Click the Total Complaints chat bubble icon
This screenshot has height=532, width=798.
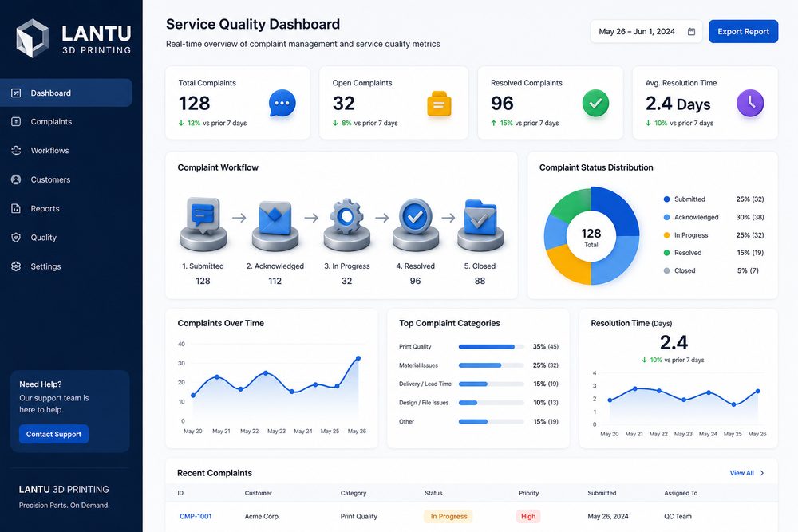coord(282,103)
